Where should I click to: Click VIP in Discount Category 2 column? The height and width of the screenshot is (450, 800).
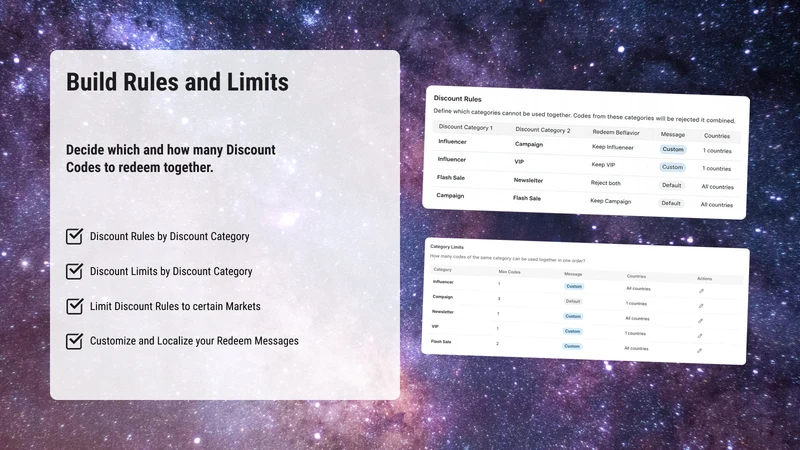click(x=519, y=162)
